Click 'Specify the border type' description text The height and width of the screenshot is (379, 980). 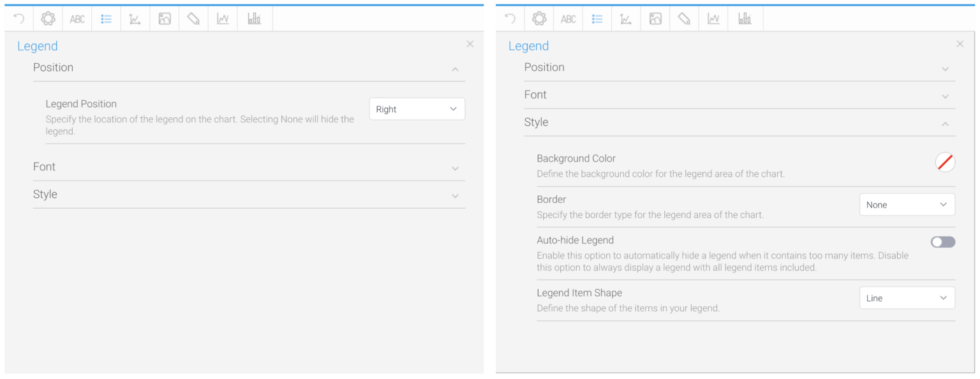point(650,214)
